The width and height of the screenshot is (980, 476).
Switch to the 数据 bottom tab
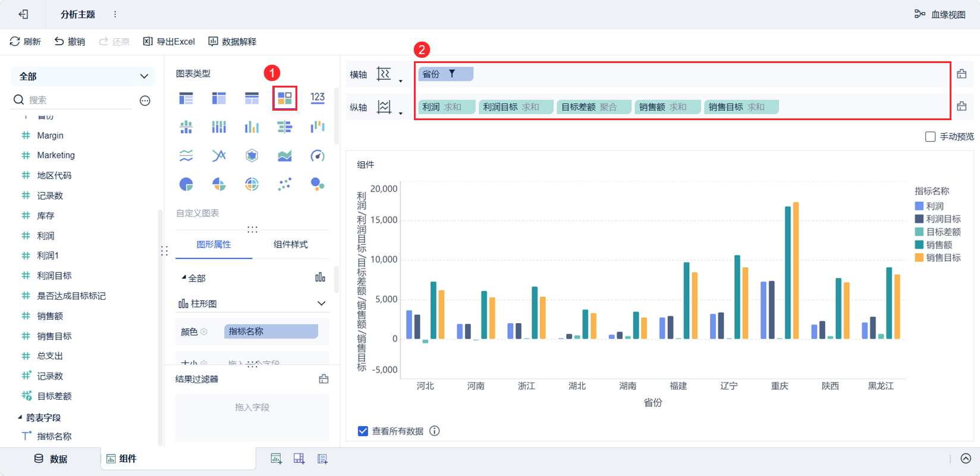[x=51, y=459]
